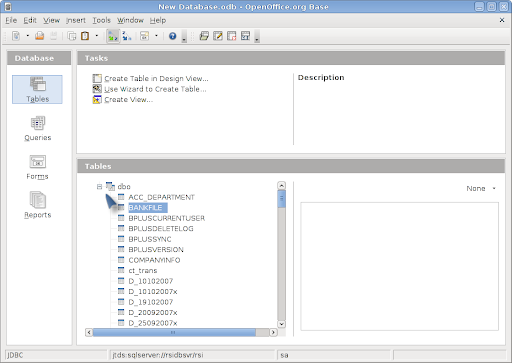512x363 pixels.
Task: Select D_20092007x table
Action: 153,313
